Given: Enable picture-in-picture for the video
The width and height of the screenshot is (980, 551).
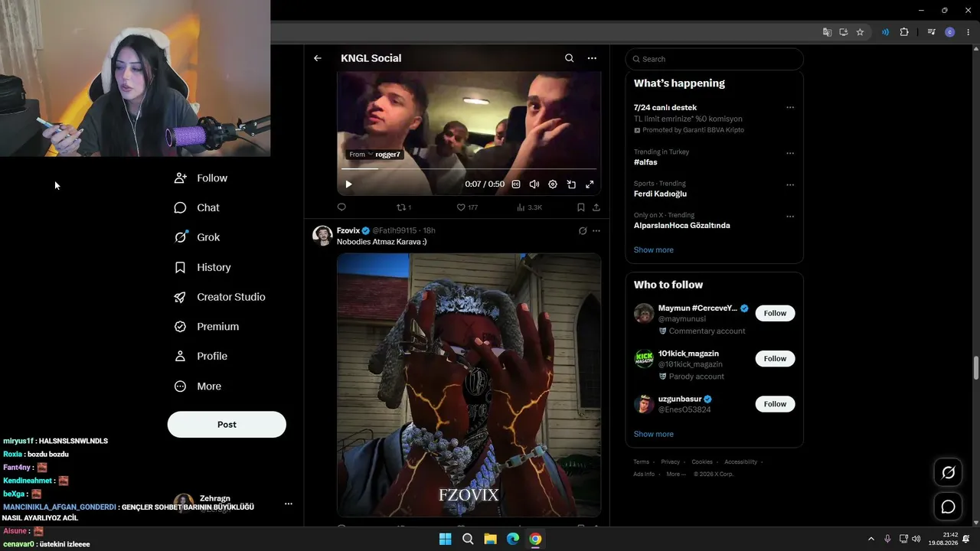Looking at the screenshot, I should pos(571,184).
